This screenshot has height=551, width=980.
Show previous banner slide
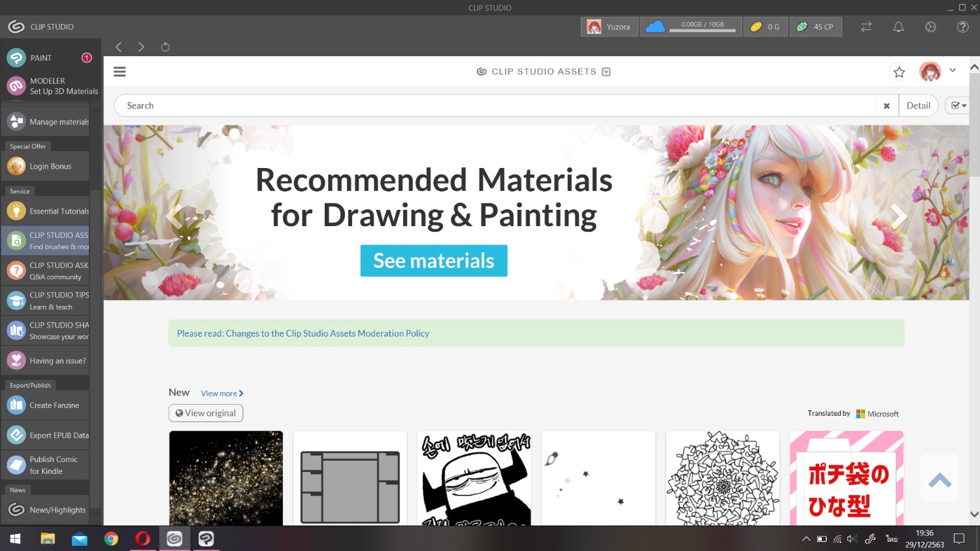(174, 216)
